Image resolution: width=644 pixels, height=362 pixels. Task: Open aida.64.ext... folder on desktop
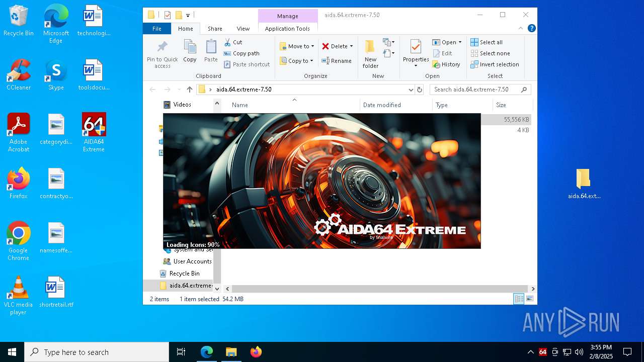point(584,184)
